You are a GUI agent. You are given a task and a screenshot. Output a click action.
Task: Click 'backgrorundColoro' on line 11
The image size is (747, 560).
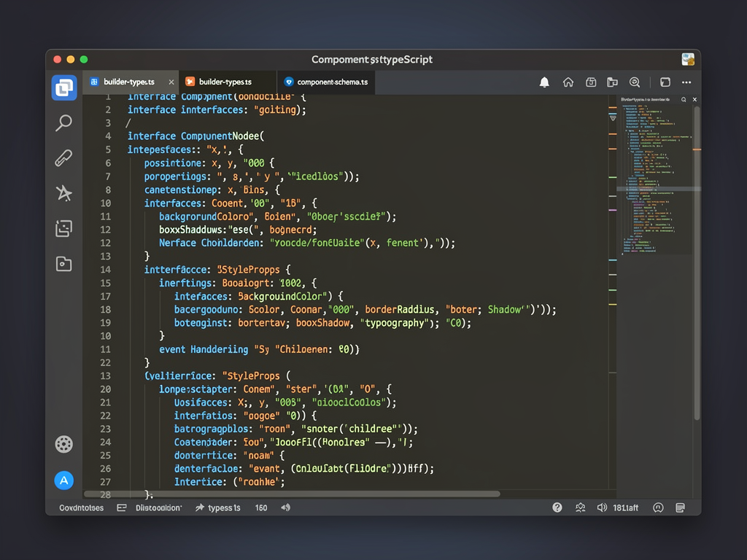coord(206,217)
